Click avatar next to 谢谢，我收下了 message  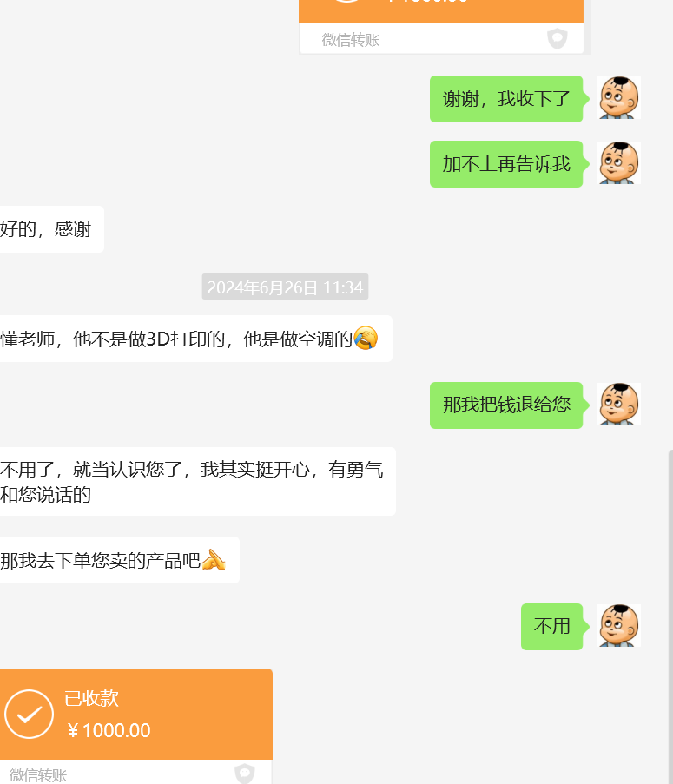pos(618,98)
